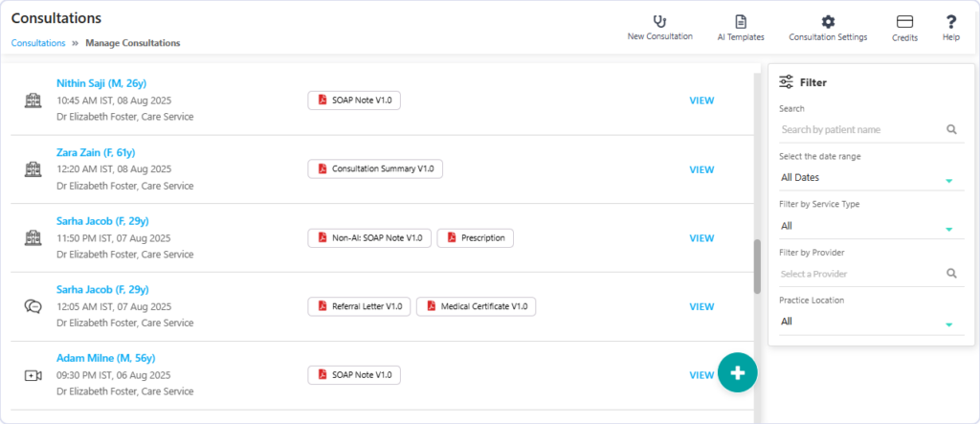Click Filter by Provider search magnifier icon

[951, 274]
